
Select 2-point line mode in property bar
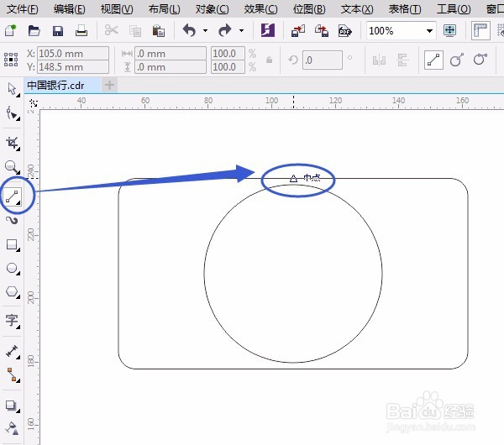(433, 60)
